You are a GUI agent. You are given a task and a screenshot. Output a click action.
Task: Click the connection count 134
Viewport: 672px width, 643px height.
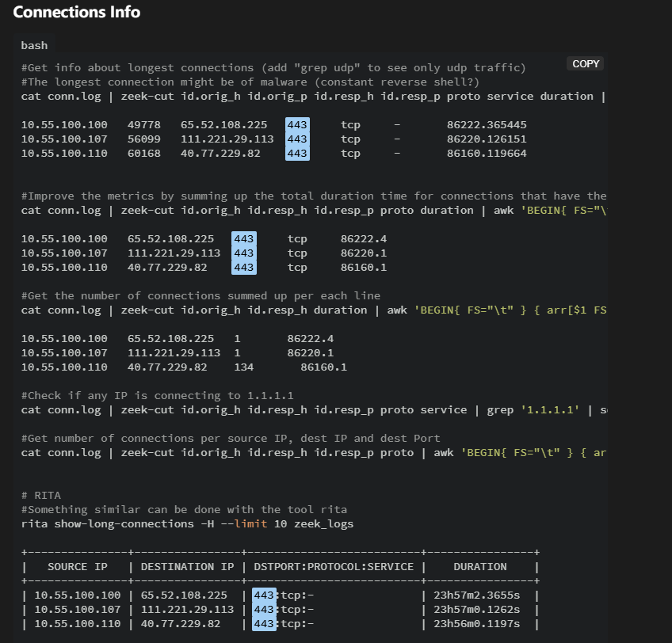tap(244, 367)
